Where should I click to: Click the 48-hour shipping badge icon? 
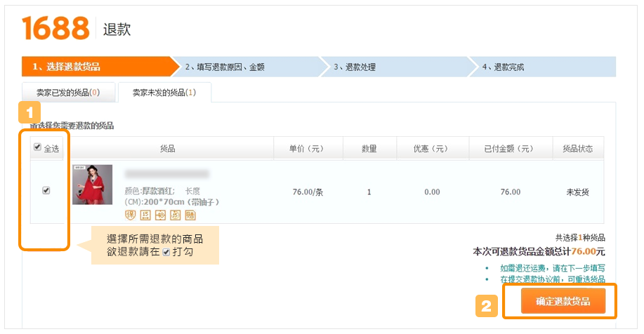(x=161, y=215)
